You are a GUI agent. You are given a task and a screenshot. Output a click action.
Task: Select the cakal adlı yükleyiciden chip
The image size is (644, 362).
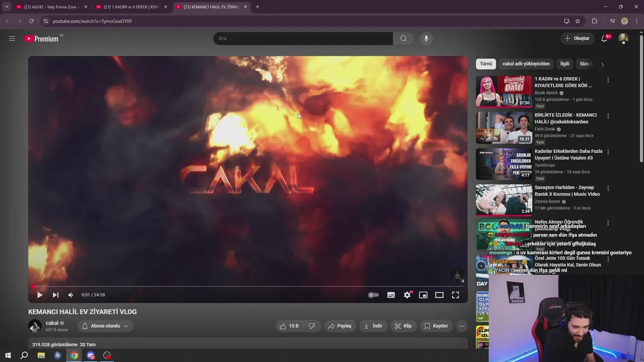pyautogui.click(x=526, y=64)
